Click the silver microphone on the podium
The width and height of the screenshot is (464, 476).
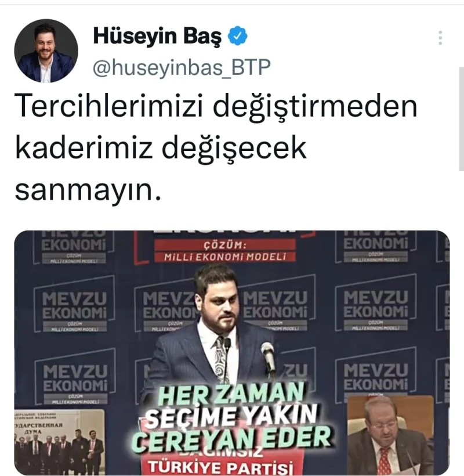(x=268, y=356)
